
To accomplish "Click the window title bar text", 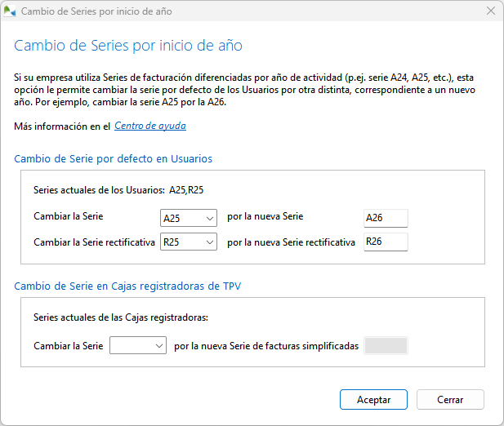I will click(x=96, y=12).
